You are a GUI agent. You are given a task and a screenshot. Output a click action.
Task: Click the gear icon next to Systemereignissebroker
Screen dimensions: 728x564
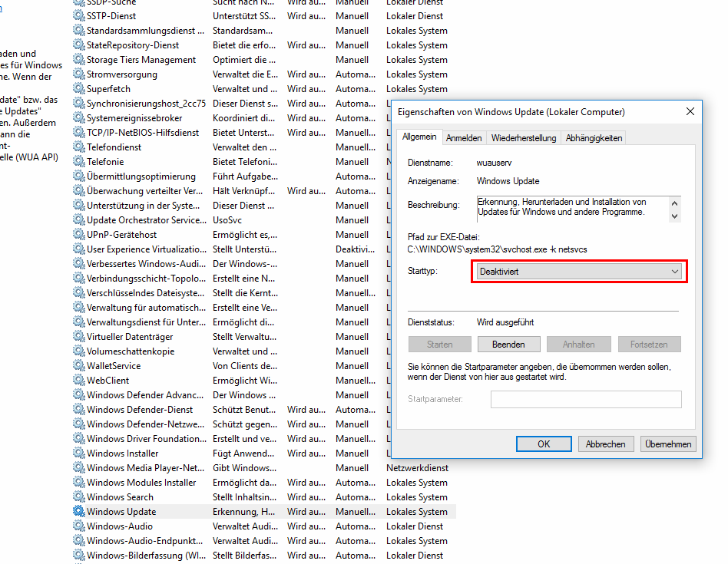[79, 118]
